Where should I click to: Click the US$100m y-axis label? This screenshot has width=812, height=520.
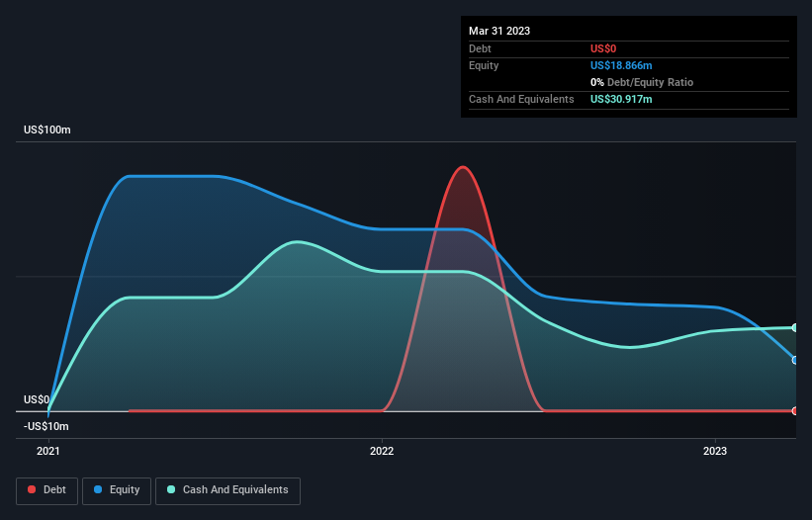pos(47,130)
